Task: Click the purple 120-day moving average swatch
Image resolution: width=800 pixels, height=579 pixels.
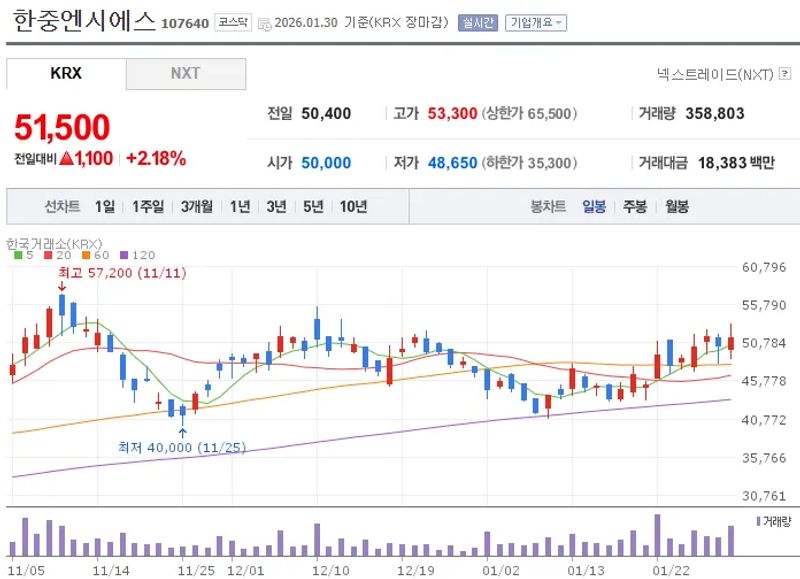Action: 124,255
